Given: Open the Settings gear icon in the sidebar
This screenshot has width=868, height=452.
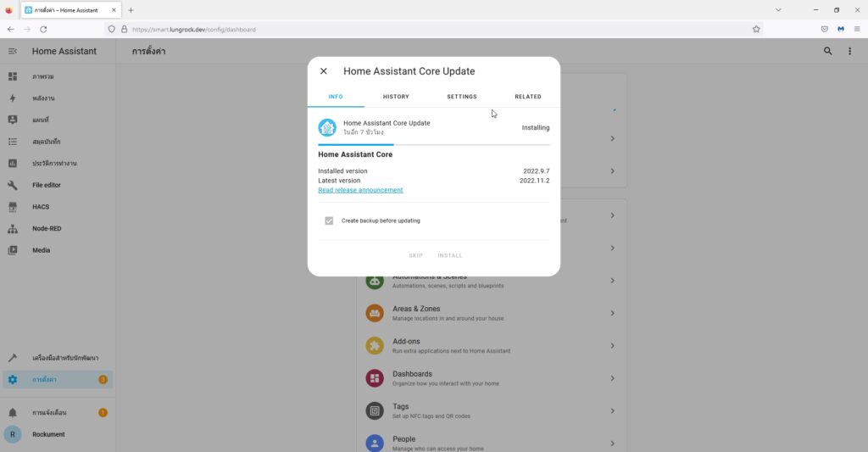Looking at the screenshot, I should (x=12, y=379).
